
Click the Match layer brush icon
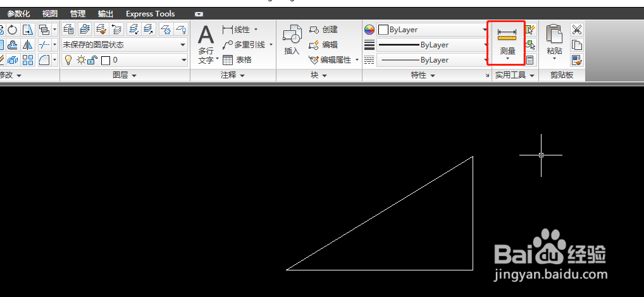point(101,29)
